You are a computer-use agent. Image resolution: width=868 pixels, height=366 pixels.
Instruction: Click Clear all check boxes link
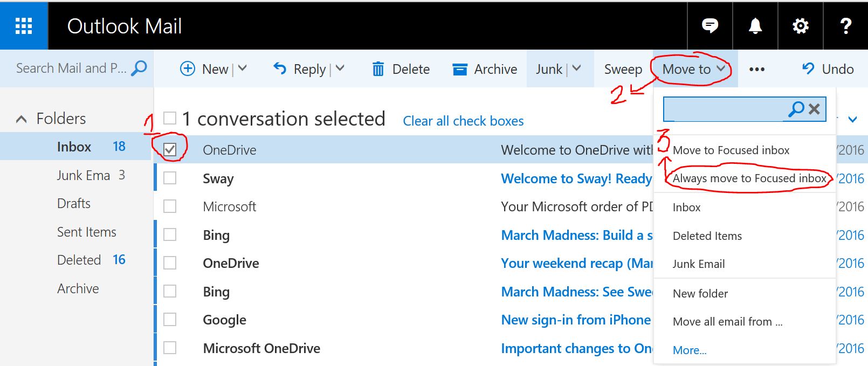click(463, 121)
